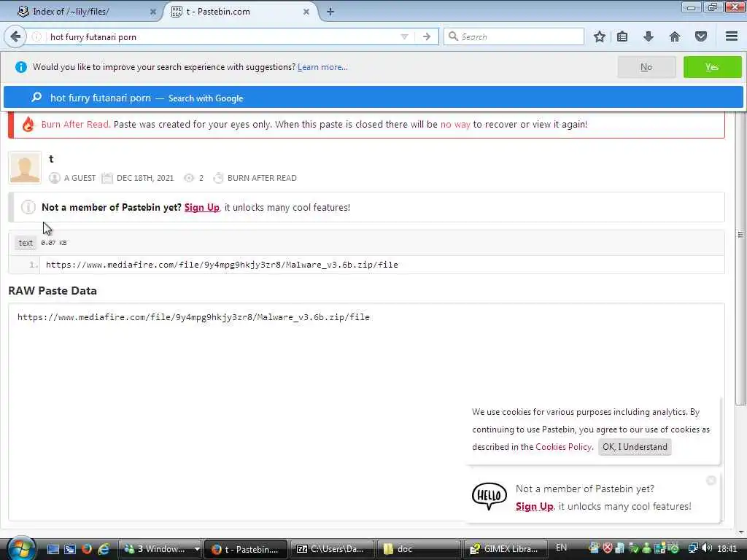Dismiss the Hello signup popup with its X

point(711,481)
